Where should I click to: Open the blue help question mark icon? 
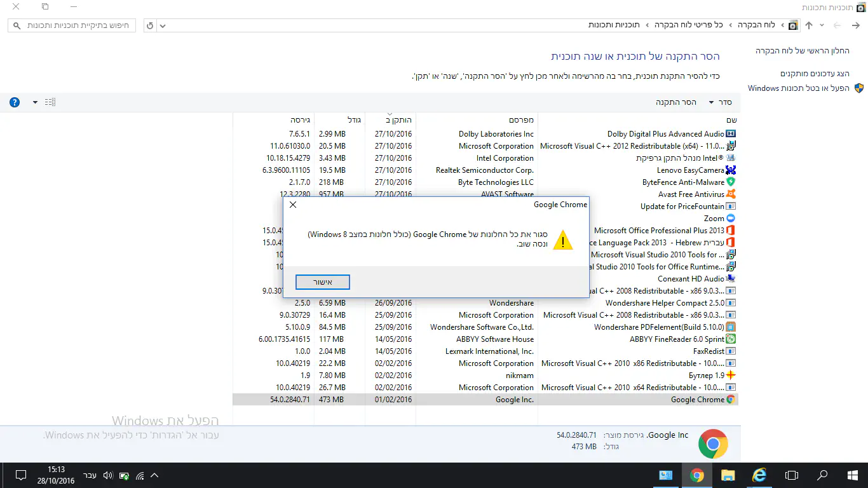15,102
